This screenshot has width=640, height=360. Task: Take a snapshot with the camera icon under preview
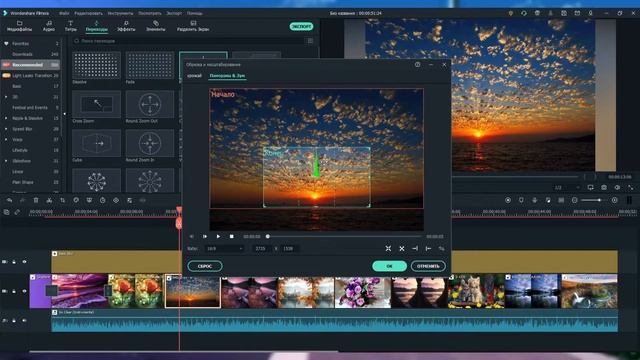point(604,187)
